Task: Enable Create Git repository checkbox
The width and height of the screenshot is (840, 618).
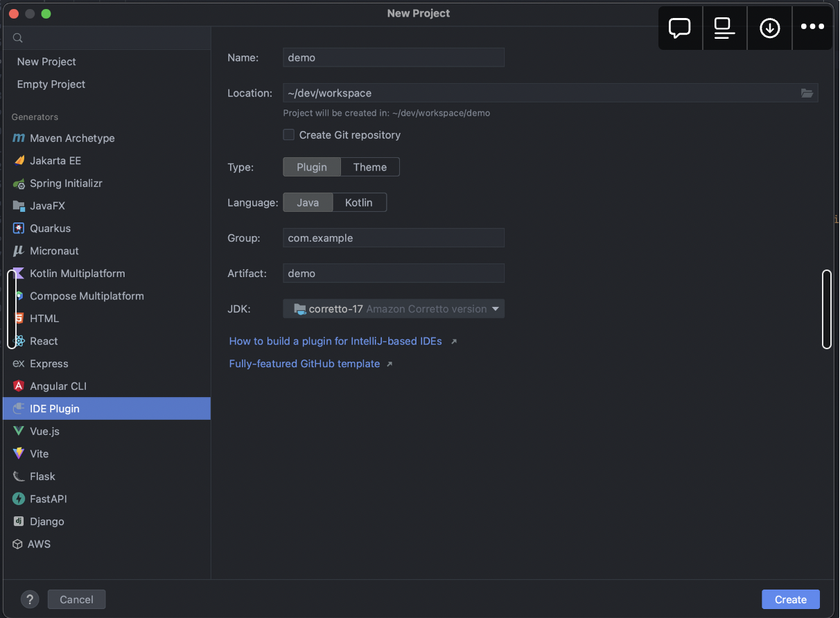Action: coord(289,135)
